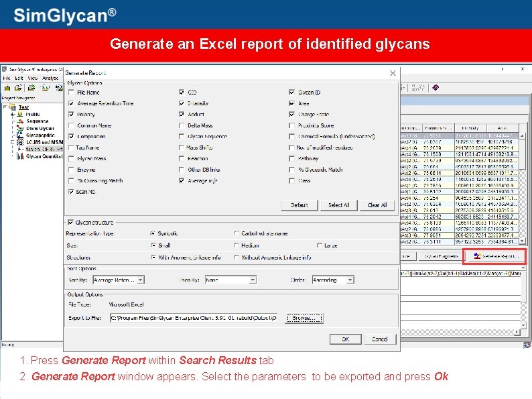532x399 pixels.
Task: Expand the Profile tree node
Action: 13,115
